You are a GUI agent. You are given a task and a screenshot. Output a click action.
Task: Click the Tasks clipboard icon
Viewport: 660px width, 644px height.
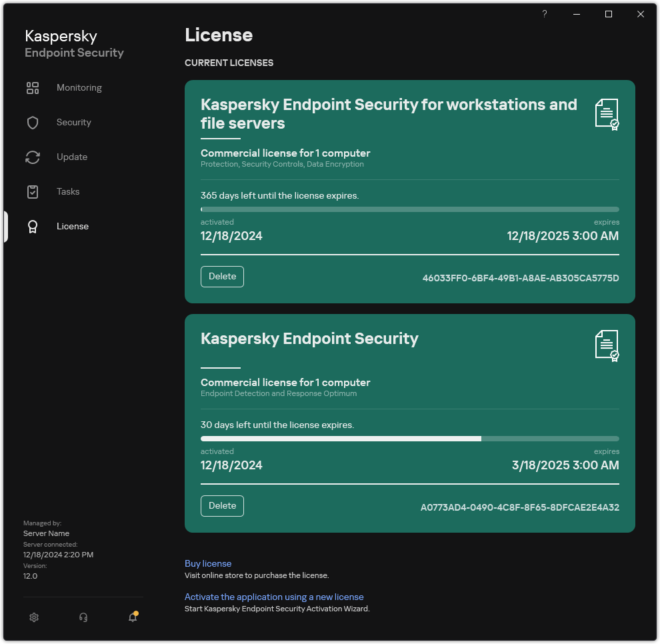(33, 191)
